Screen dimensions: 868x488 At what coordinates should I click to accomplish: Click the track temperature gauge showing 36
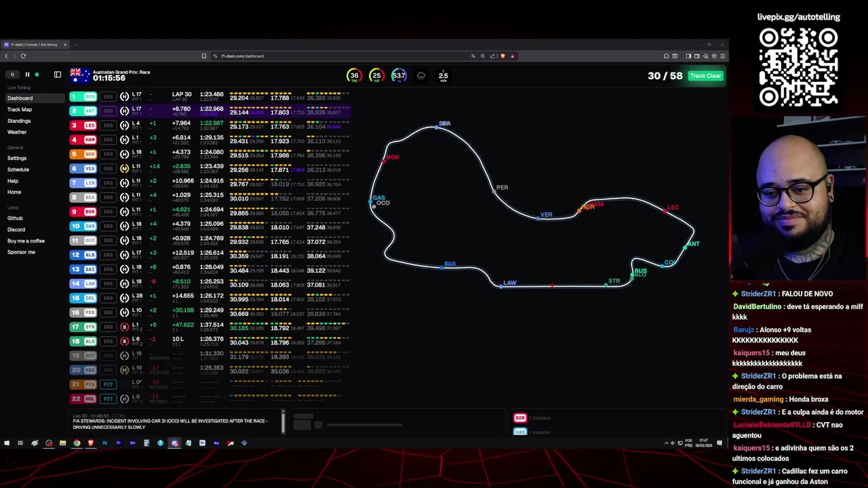tap(354, 76)
